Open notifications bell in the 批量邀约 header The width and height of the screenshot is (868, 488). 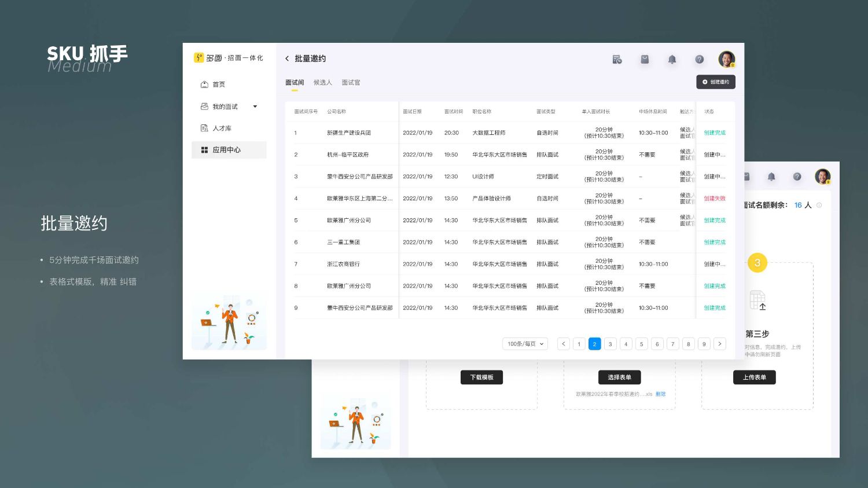672,60
